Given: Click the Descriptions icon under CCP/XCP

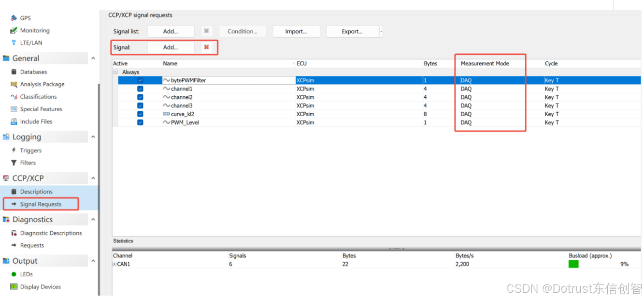Looking at the screenshot, I should [14, 192].
